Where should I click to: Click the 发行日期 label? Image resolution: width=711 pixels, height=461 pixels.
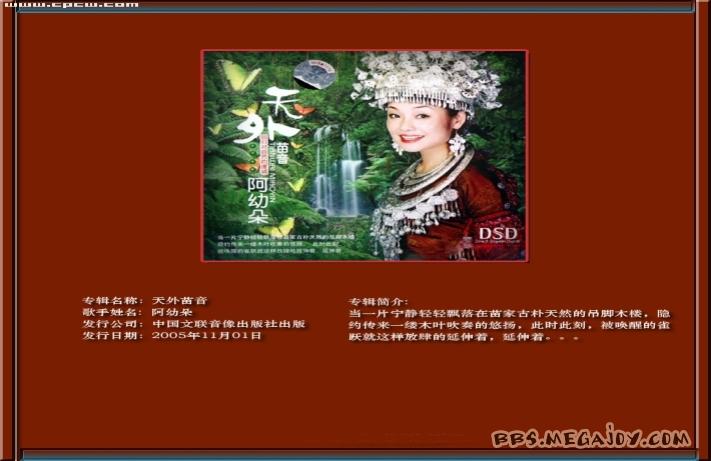[x=113, y=336]
